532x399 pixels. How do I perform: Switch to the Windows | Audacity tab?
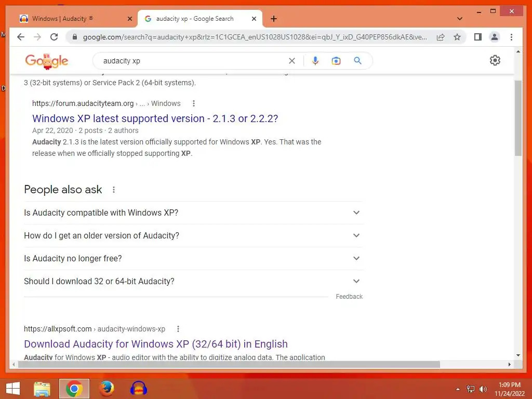(x=75, y=19)
